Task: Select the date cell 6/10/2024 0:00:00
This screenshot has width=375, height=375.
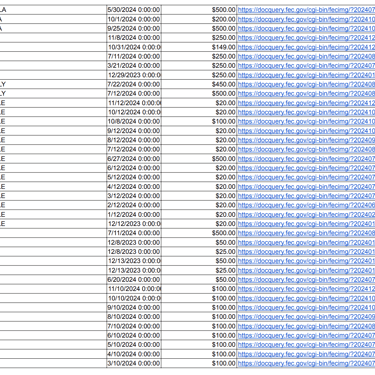Action: point(134,335)
